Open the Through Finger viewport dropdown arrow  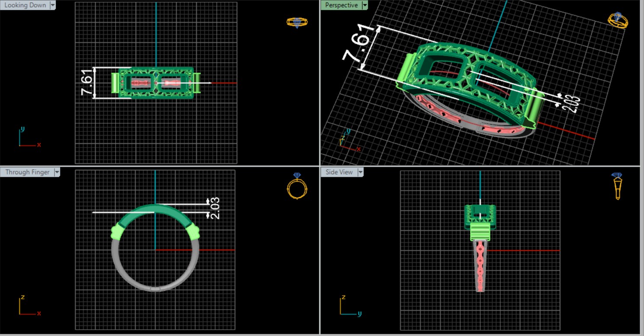(x=57, y=172)
